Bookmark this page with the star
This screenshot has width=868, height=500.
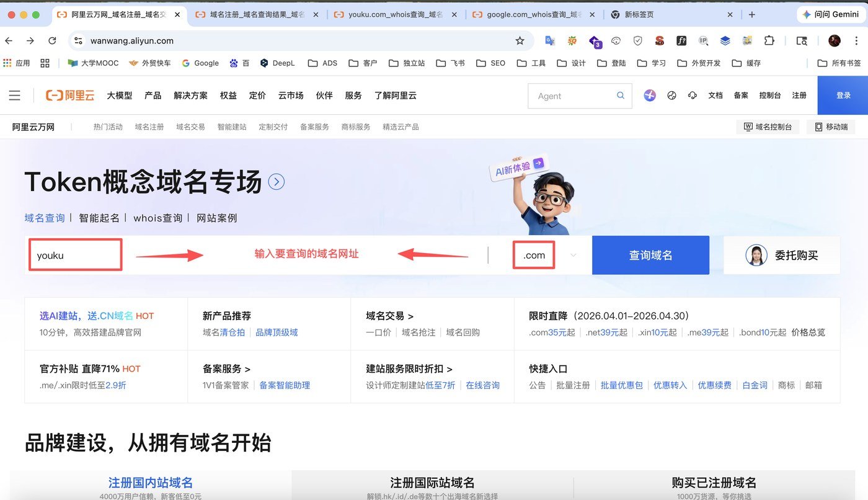pyautogui.click(x=520, y=41)
